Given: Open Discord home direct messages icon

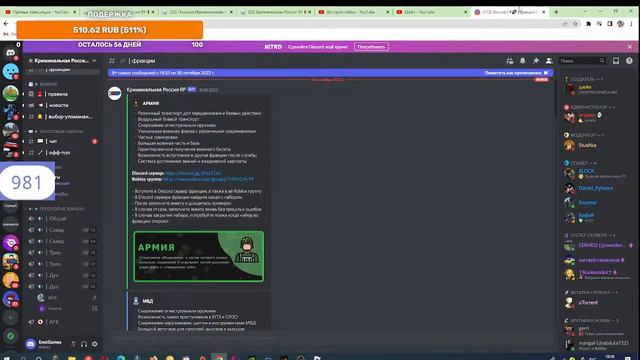Looking at the screenshot, I should click(11, 53).
